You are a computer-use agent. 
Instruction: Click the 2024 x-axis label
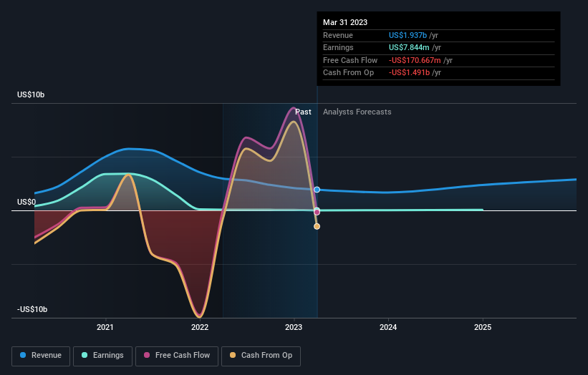(x=388, y=327)
